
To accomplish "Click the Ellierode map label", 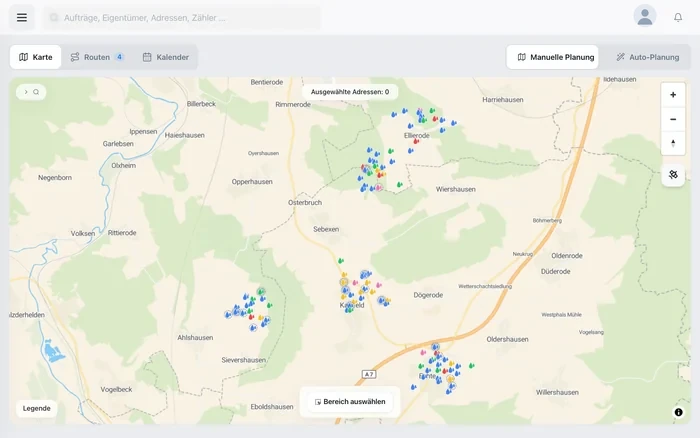I will coord(417,135).
